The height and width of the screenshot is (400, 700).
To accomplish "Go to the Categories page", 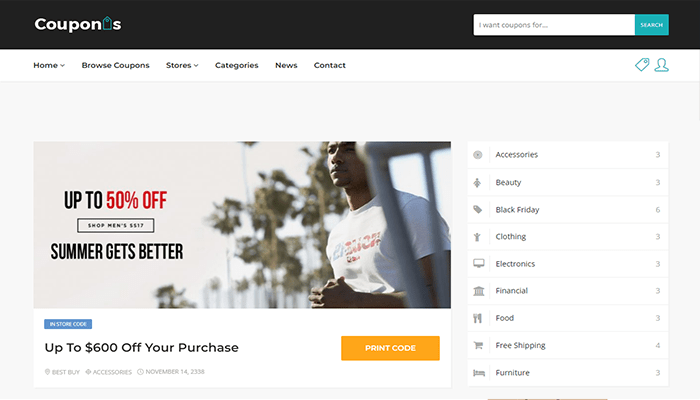I will coord(237,65).
